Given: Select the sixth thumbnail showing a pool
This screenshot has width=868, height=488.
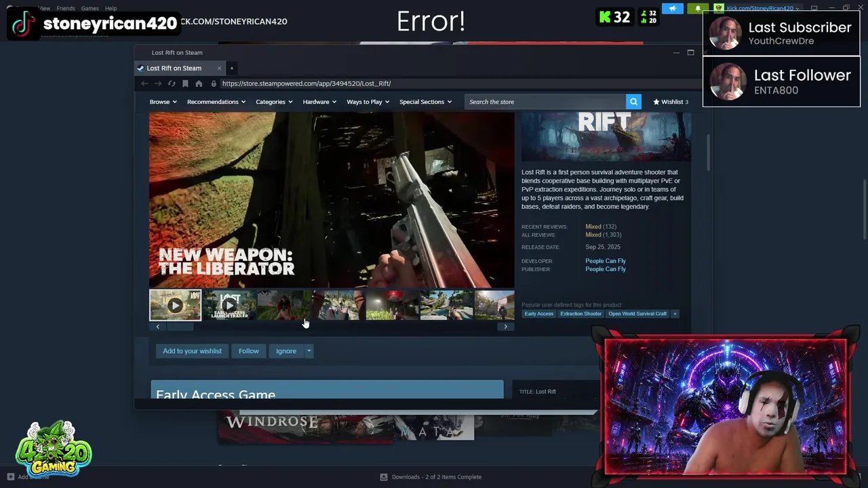Looking at the screenshot, I should (447, 305).
